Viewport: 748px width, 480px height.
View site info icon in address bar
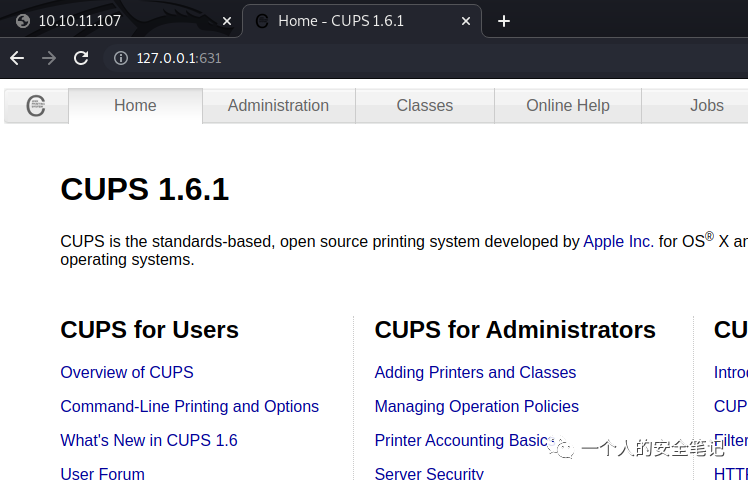(x=121, y=58)
